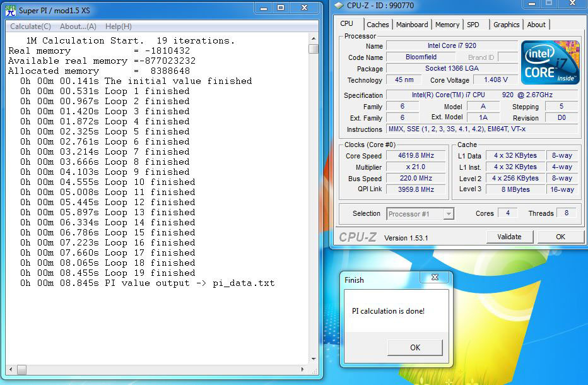Click the Level 3 value '8 MBytes'
This screenshot has width=588, height=385.
[515, 189]
